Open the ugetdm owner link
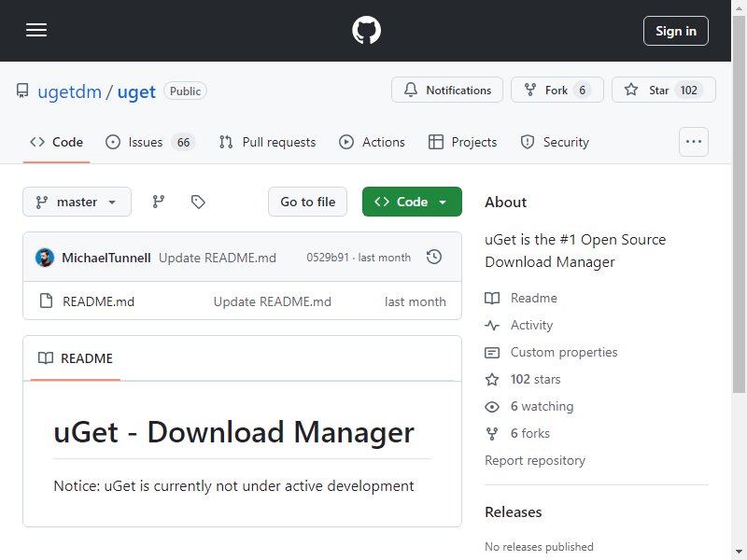The height and width of the screenshot is (560, 747). click(x=69, y=91)
